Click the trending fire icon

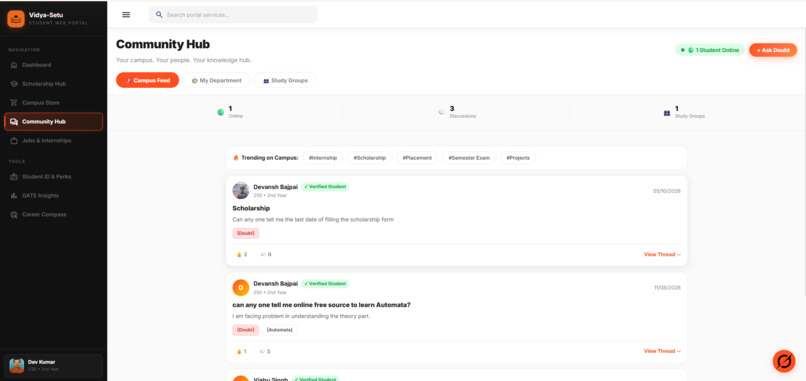(x=236, y=158)
